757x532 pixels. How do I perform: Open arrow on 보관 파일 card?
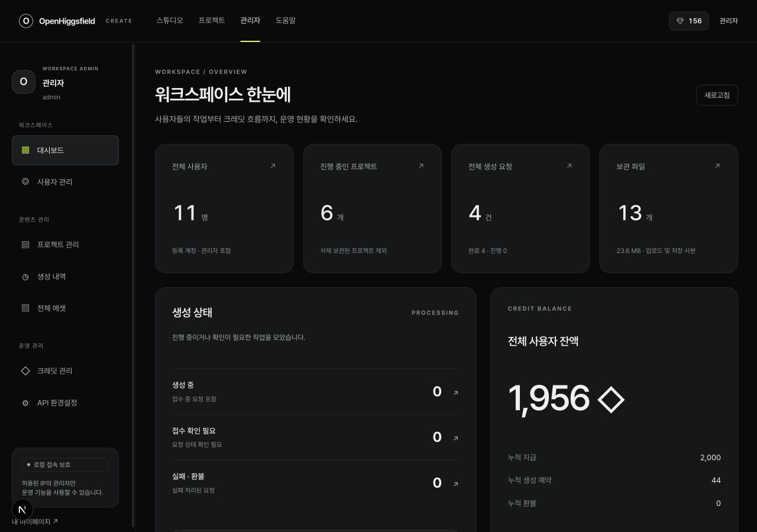click(717, 166)
